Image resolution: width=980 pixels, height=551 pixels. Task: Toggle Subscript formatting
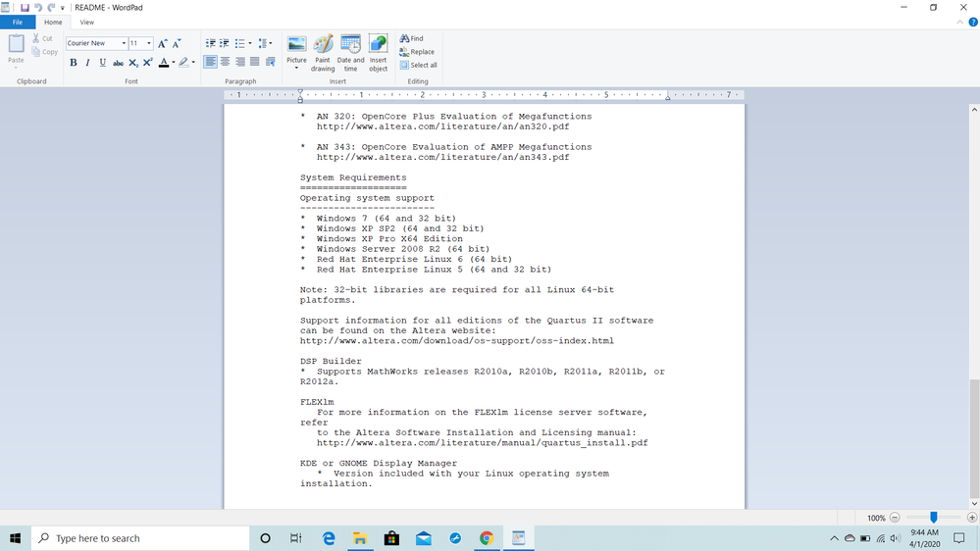point(132,63)
